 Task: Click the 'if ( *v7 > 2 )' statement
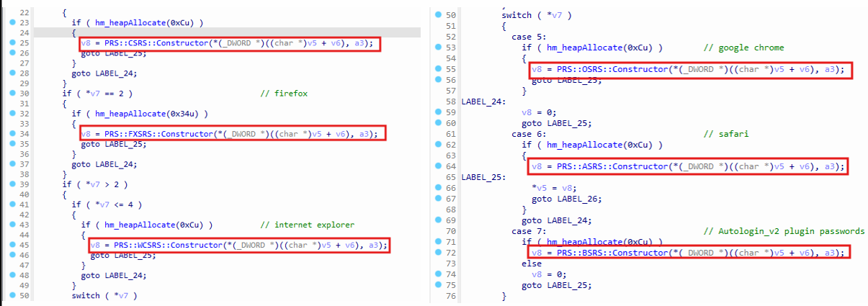[x=95, y=184]
